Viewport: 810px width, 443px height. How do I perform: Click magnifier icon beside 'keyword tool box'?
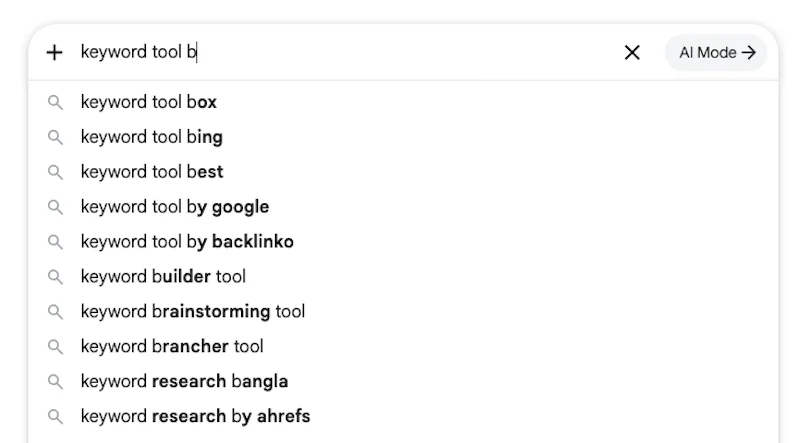tap(55, 102)
